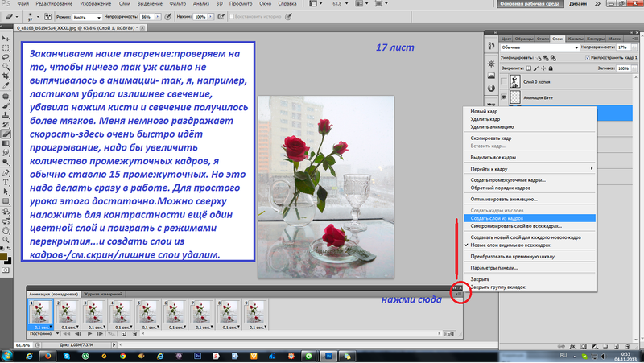
Task: Open Windows Start button
Action: click(x=7, y=356)
